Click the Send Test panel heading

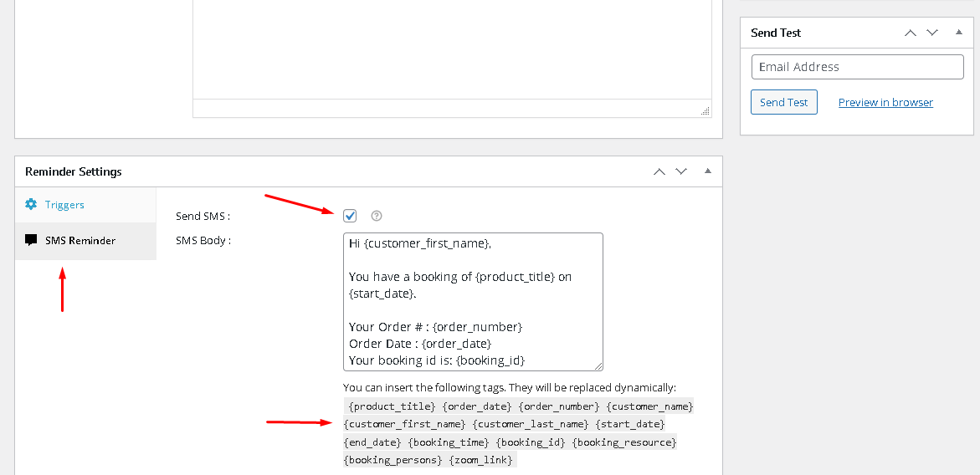click(777, 33)
